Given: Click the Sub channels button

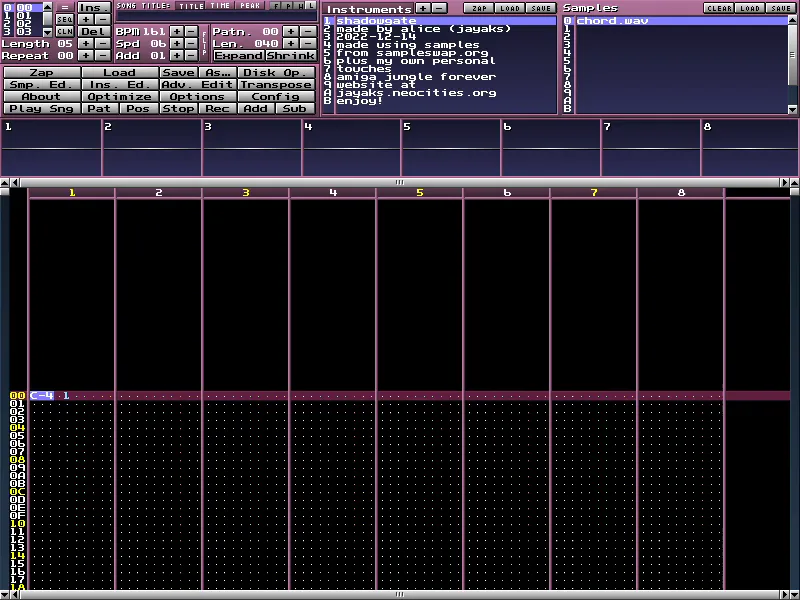Looking at the screenshot, I should (x=296, y=108).
